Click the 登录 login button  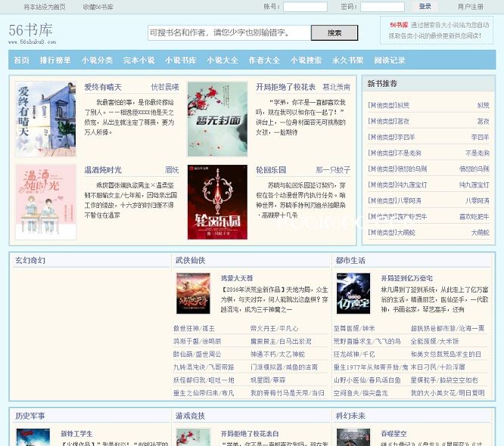click(425, 6)
